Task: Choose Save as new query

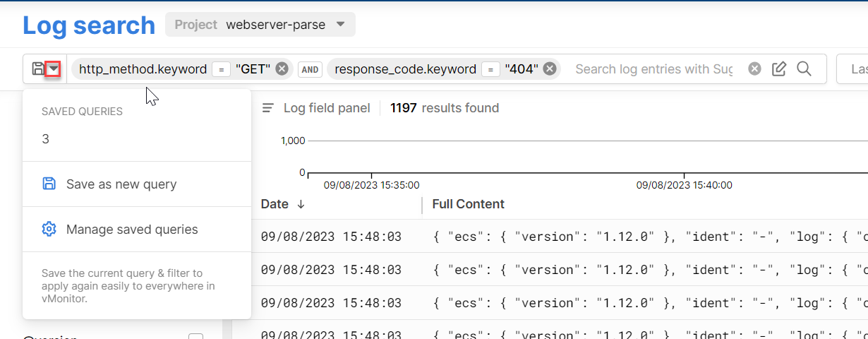Action: coord(121,184)
